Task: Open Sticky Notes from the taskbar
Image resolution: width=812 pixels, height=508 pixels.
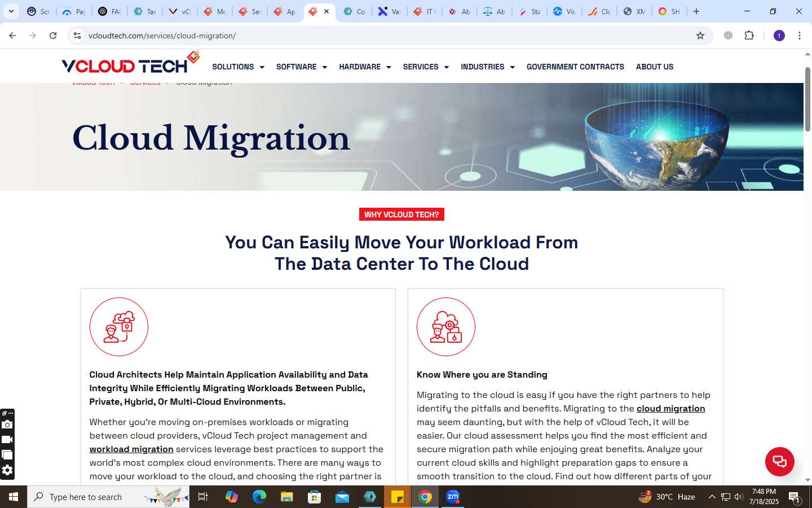Action: pos(398,497)
